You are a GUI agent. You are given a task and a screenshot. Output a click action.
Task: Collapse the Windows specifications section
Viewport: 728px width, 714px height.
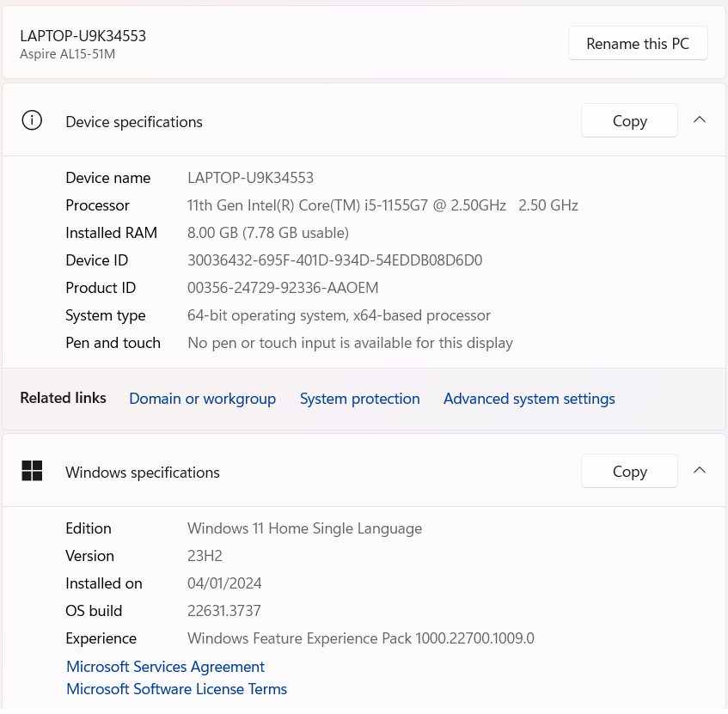[x=700, y=471]
